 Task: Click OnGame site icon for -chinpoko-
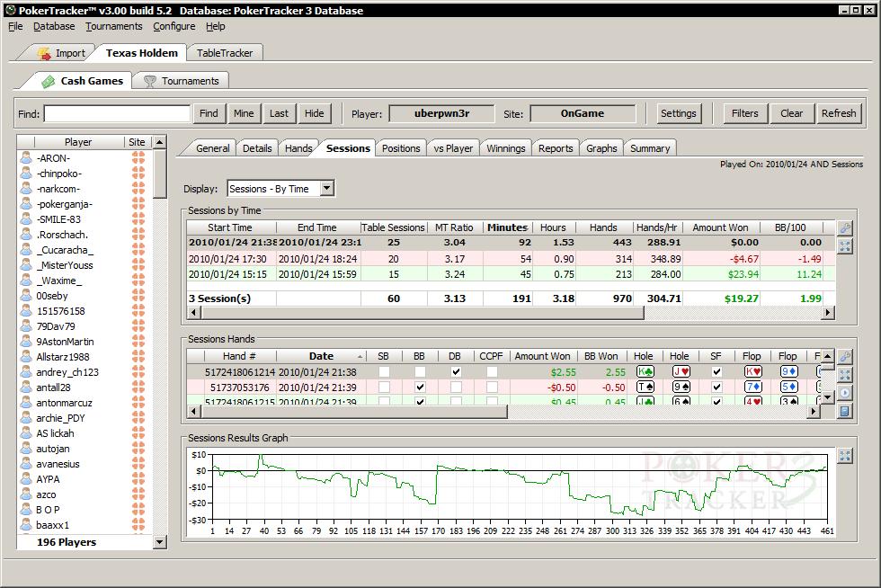tap(138, 174)
